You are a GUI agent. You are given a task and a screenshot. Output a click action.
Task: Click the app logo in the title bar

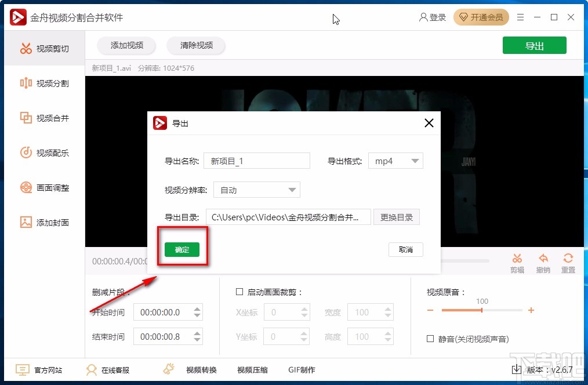click(18, 17)
